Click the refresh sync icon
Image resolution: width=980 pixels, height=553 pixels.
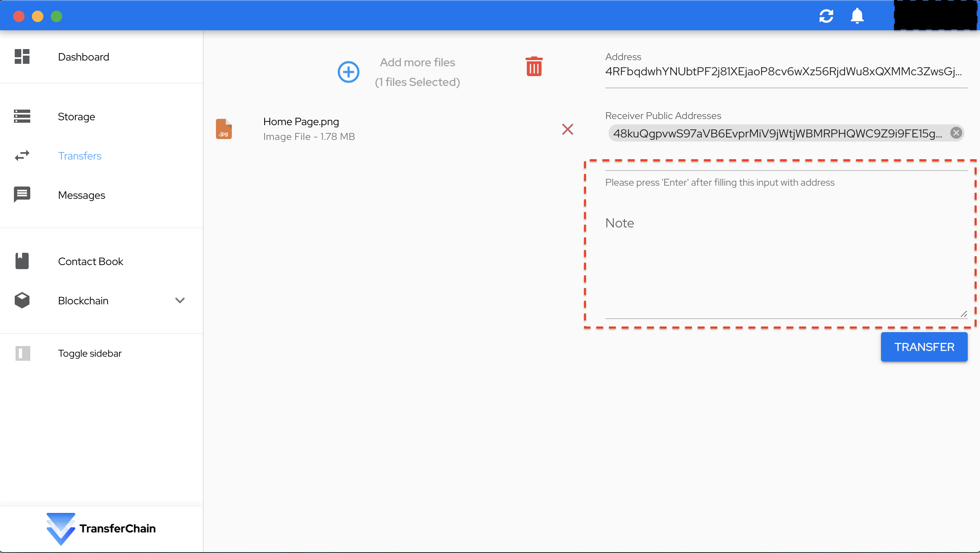click(x=826, y=16)
